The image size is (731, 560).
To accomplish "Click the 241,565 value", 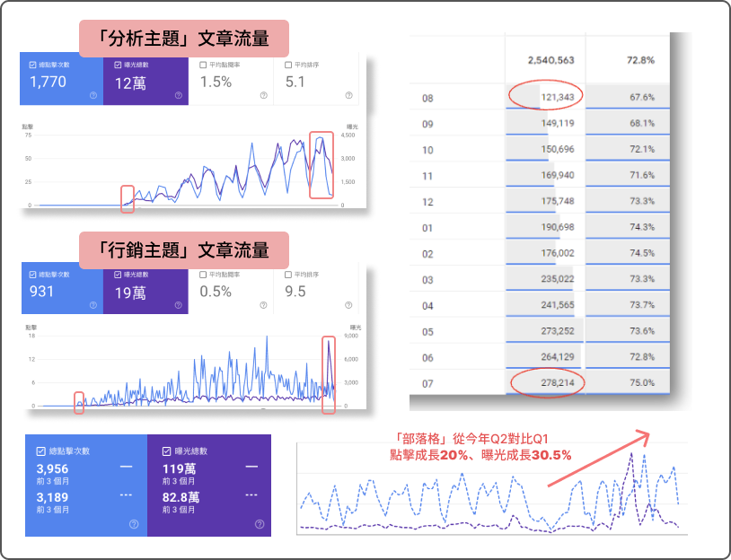I will coord(558,305).
